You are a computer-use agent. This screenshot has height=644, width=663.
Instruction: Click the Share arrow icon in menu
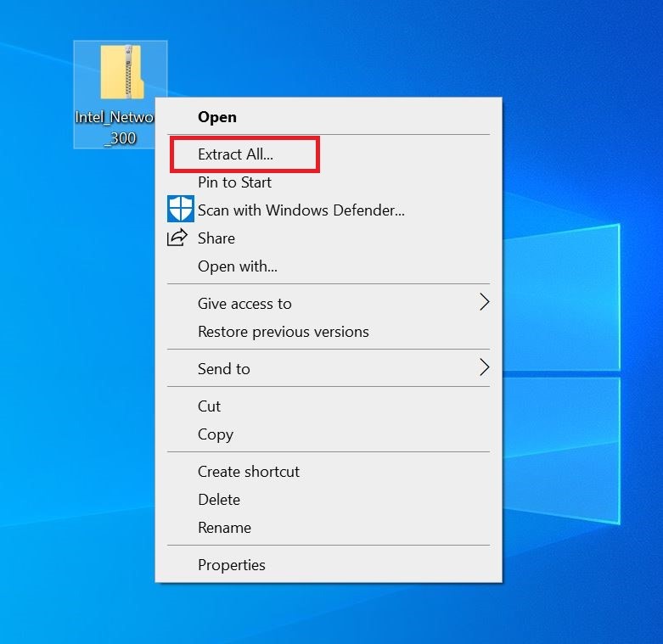point(177,238)
